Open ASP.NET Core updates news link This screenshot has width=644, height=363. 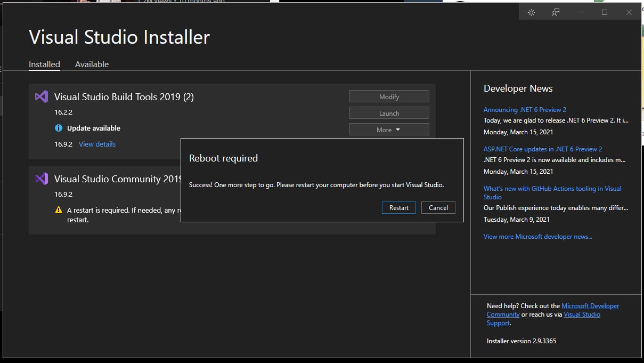click(x=543, y=149)
